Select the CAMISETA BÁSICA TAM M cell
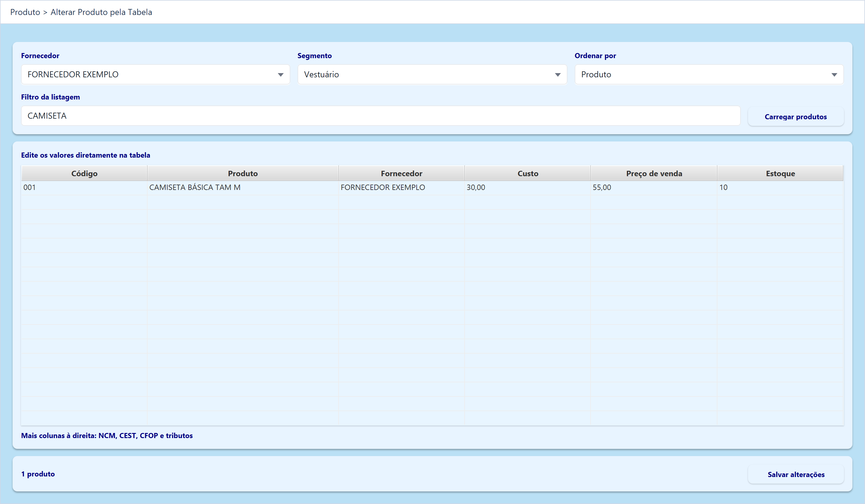 click(x=243, y=188)
